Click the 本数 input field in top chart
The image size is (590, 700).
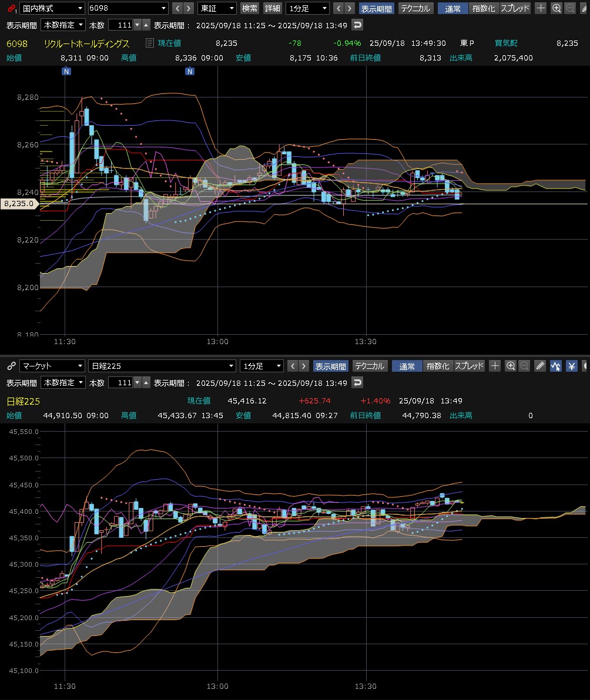click(x=120, y=25)
